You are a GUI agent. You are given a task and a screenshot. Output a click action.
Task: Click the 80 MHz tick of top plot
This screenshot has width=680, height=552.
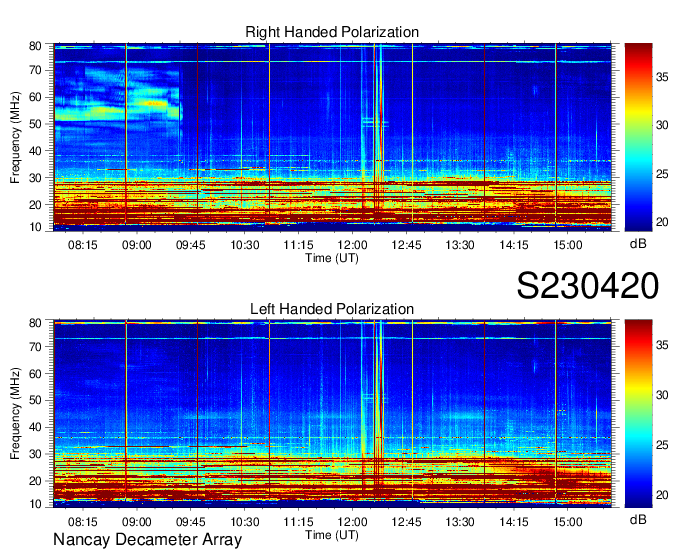[x=35, y=46]
